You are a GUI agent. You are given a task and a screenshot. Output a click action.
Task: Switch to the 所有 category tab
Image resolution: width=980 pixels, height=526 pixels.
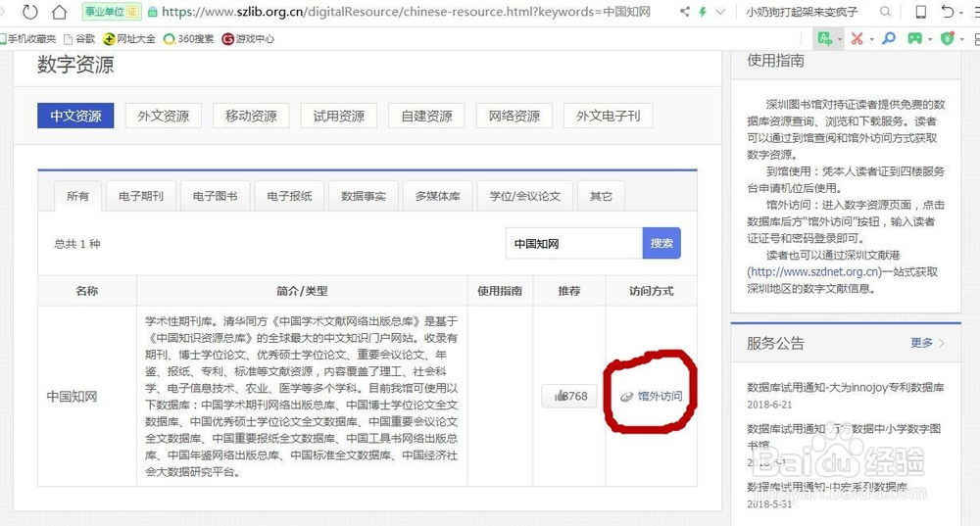(x=77, y=196)
